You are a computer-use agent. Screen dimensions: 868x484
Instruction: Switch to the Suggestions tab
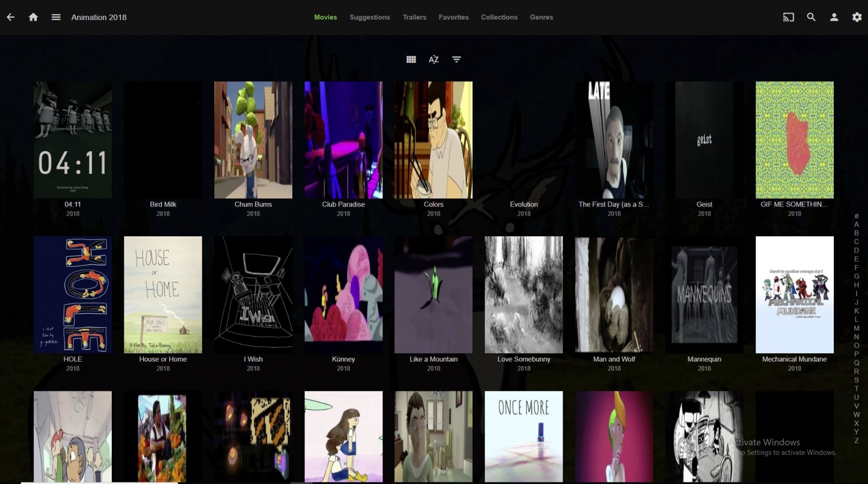point(370,17)
